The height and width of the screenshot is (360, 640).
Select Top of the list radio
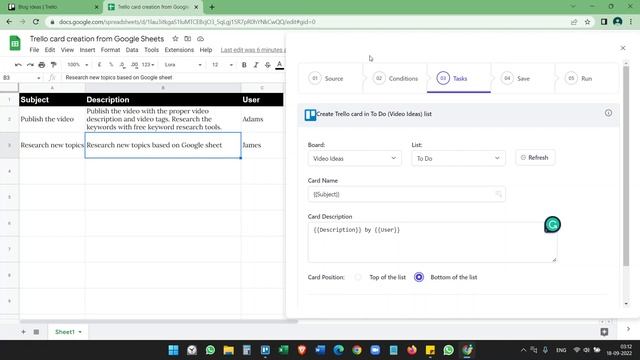point(358,277)
